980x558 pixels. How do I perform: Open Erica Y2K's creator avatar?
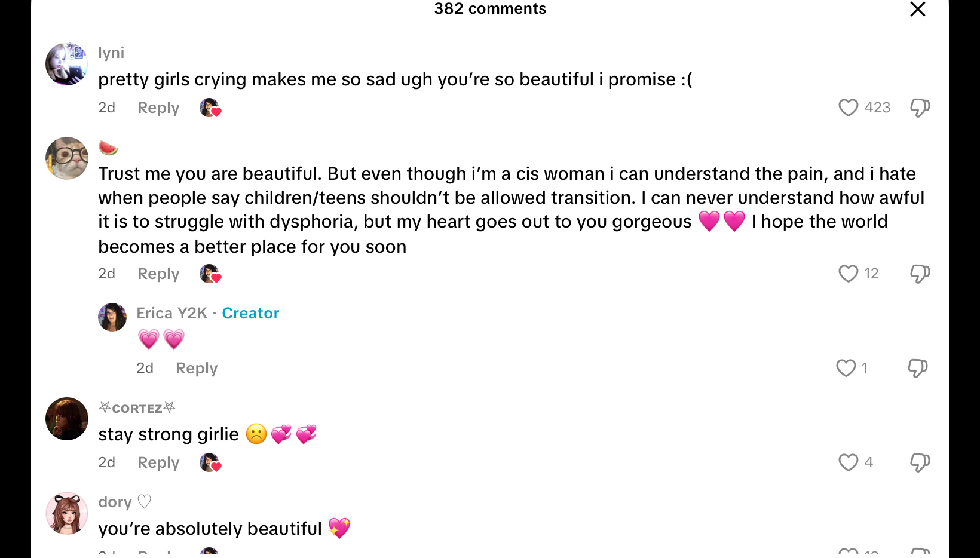(112, 317)
